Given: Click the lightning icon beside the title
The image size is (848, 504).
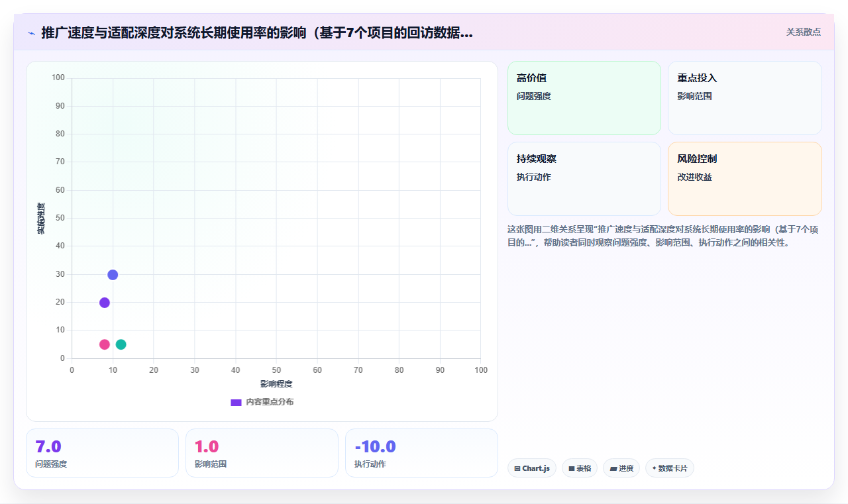Looking at the screenshot, I should [31, 32].
